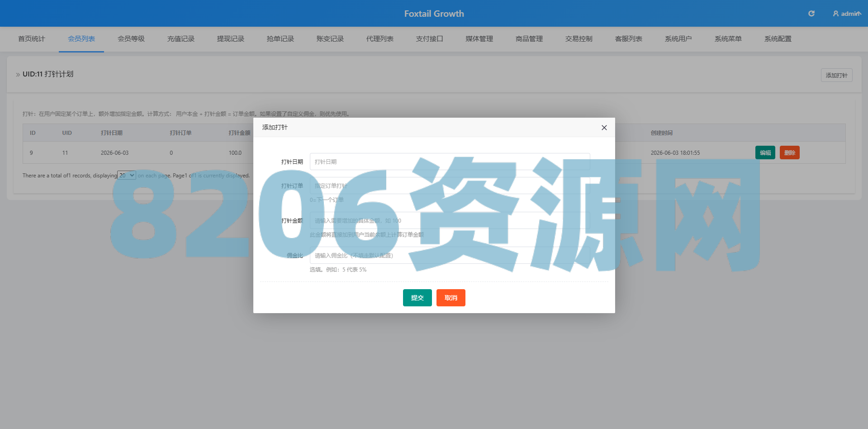Open the records-per-page dropdown
Viewport: 868px width, 429px height.
[x=127, y=175]
